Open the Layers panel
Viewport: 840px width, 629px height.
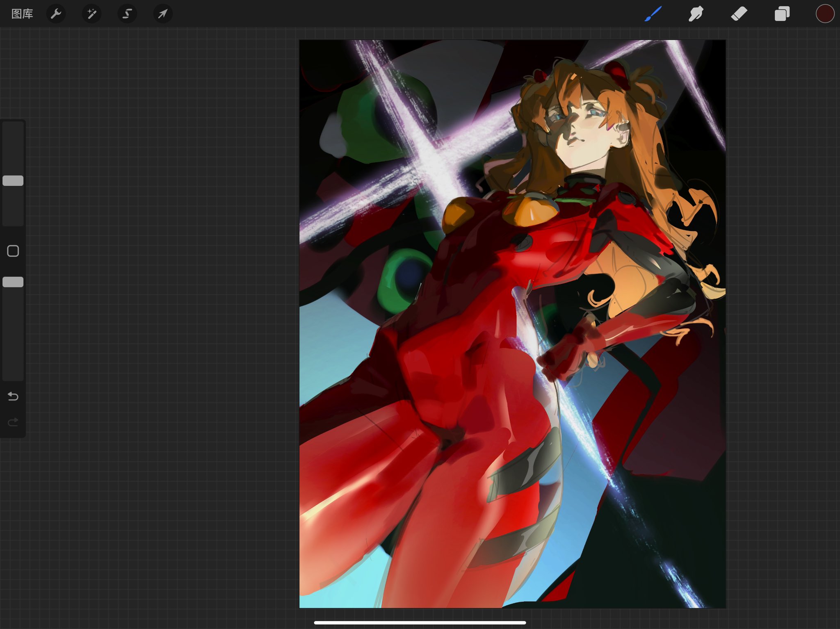(x=782, y=14)
